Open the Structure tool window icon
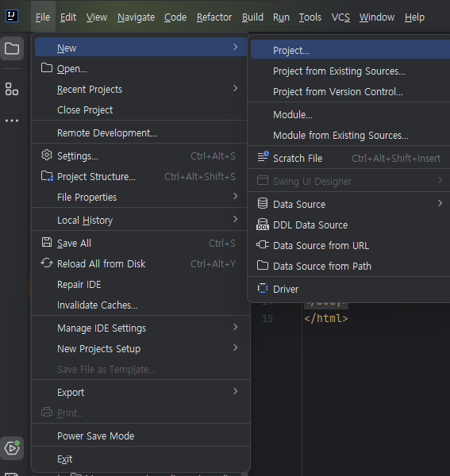Image resolution: width=450 pixels, height=476 pixels. [x=12, y=89]
